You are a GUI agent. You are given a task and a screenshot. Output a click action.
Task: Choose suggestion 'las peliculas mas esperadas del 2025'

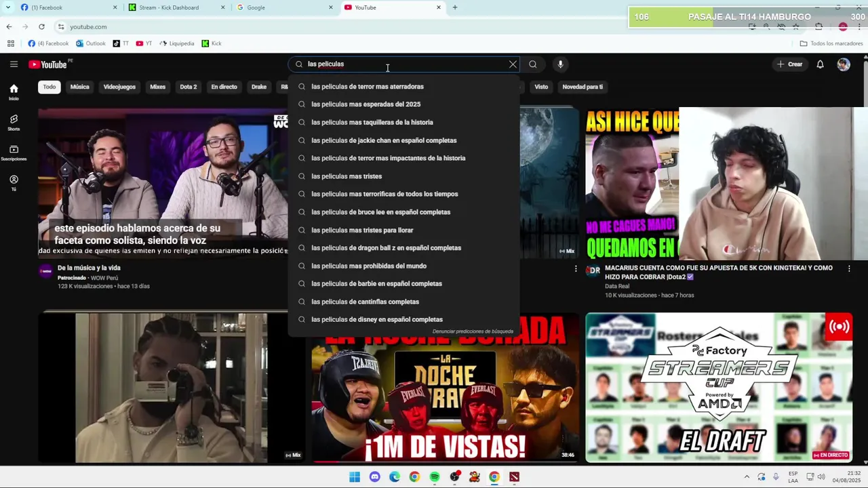click(x=404, y=104)
